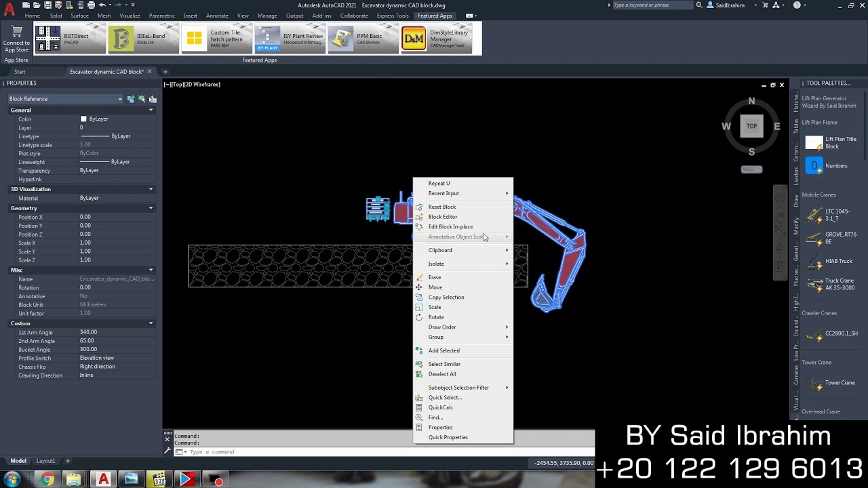Expand the Draw Order submenu
This screenshot has width=868, height=488.
463,327
